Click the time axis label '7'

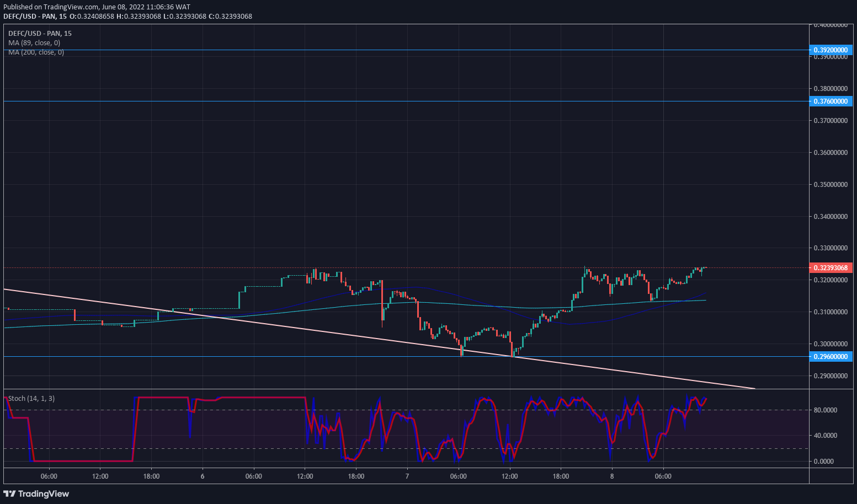[x=407, y=476]
